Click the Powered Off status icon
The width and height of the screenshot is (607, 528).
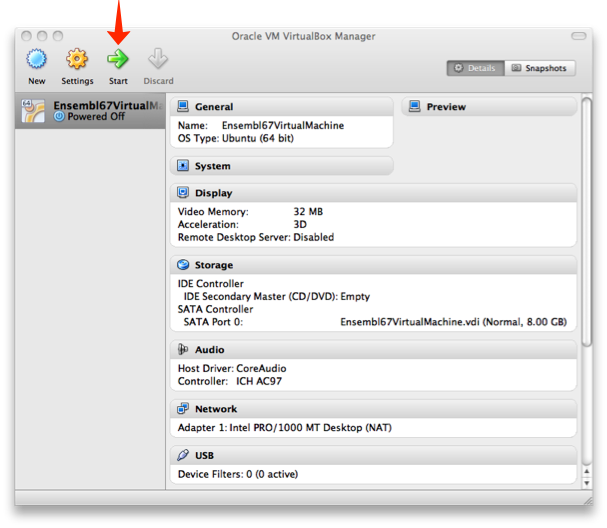[x=59, y=116]
